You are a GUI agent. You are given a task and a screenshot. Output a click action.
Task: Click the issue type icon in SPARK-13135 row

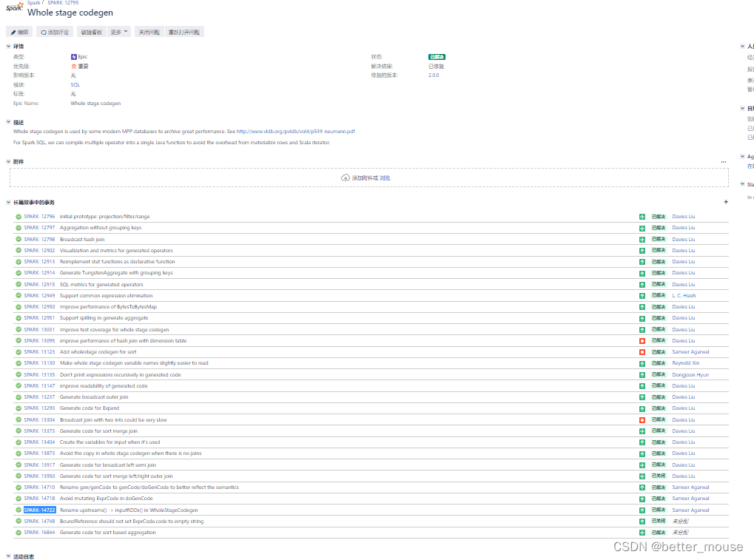(x=642, y=375)
